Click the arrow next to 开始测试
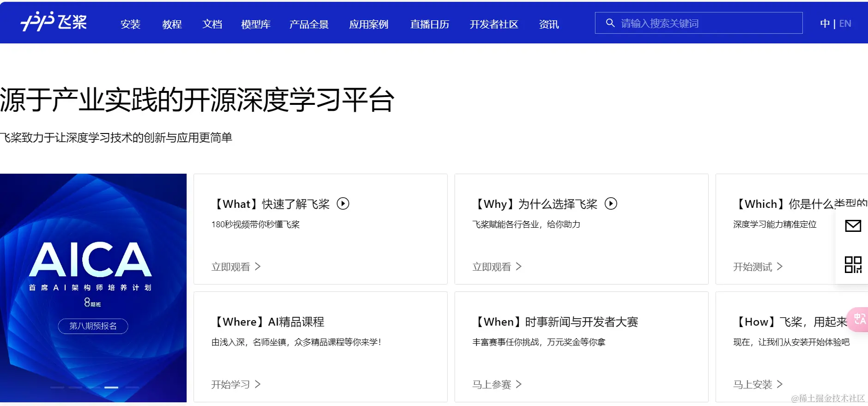This screenshot has width=868, height=406. click(780, 267)
